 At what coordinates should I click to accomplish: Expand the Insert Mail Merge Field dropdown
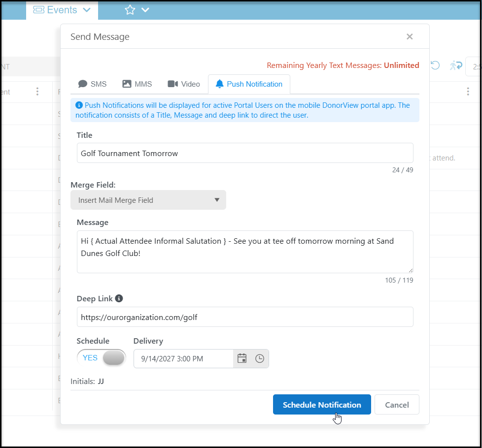click(148, 200)
